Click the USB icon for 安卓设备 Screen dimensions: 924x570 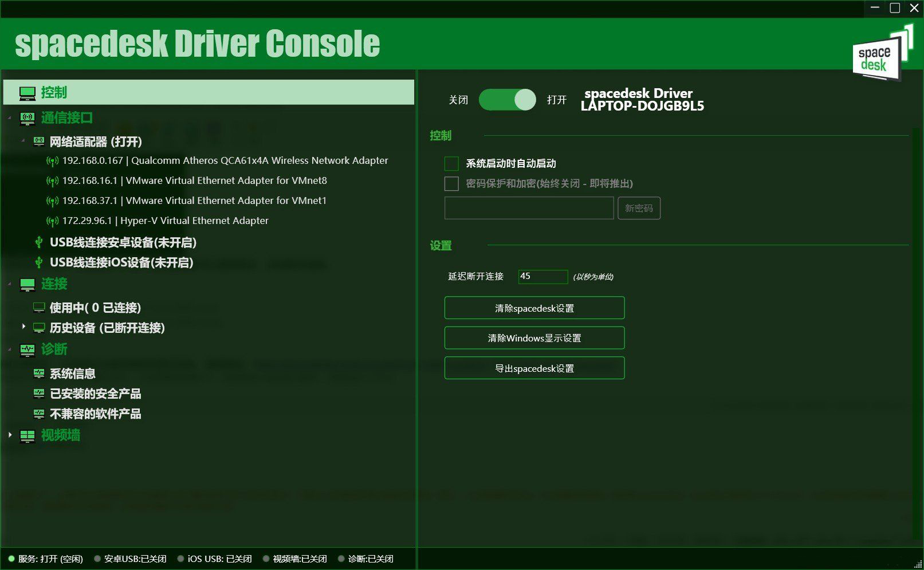(x=39, y=242)
